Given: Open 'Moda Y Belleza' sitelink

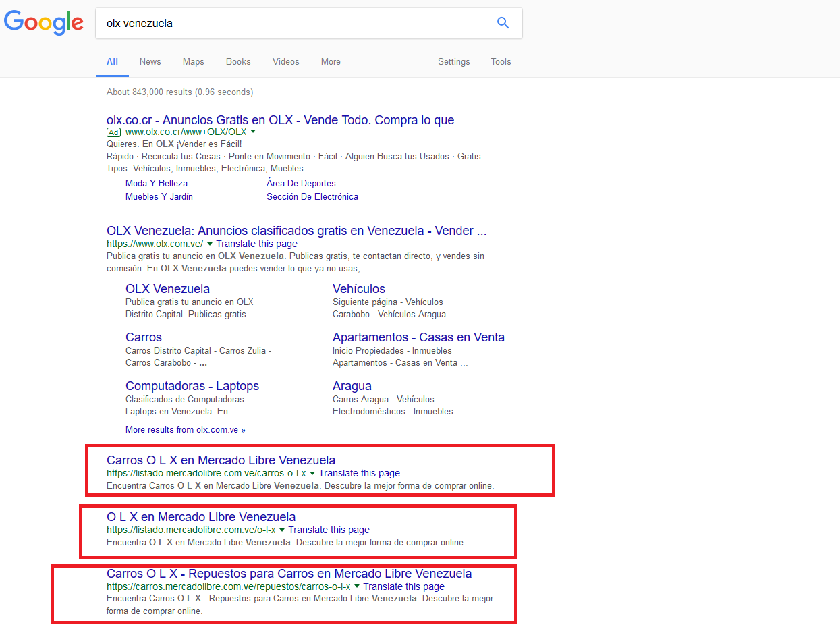Looking at the screenshot, I should tap(157, 183).
